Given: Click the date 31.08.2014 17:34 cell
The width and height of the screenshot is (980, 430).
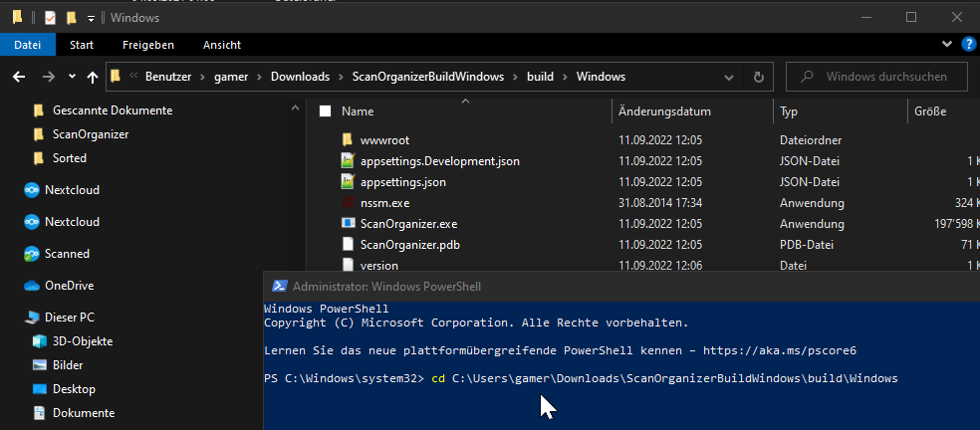Looking at the screenshot, I should [x=660, y=203].
